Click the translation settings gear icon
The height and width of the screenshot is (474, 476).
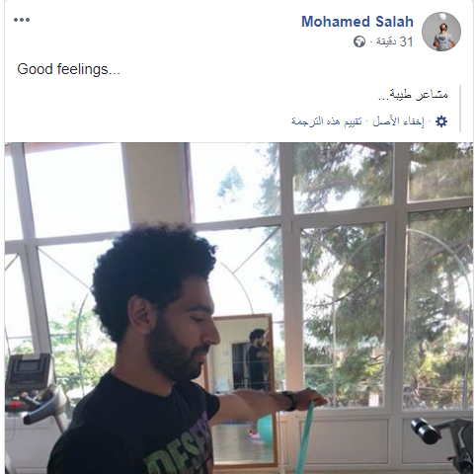click(441, 121)
